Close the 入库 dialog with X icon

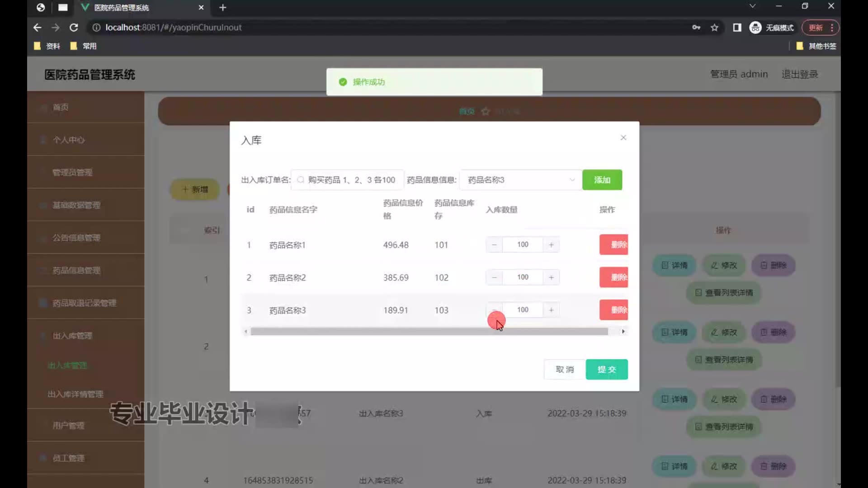pyautogui.click(x=623, y=138)
